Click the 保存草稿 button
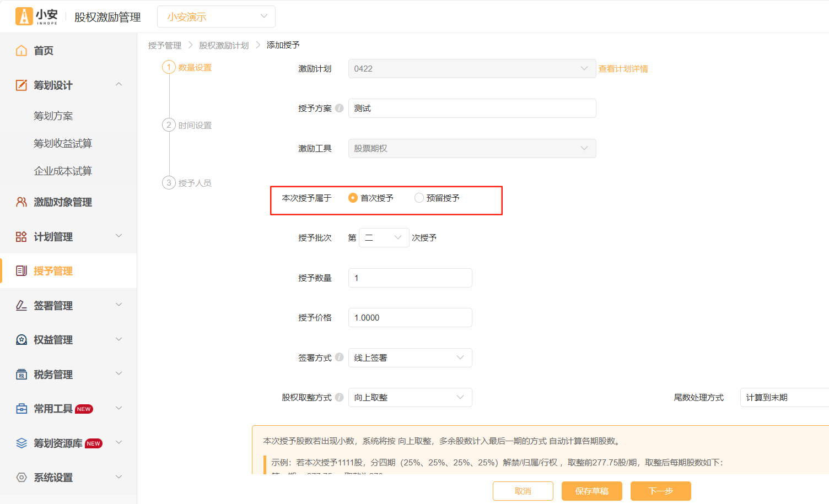Screen dimensions: 829x504 pyautogui.click(x=592, y=491)
